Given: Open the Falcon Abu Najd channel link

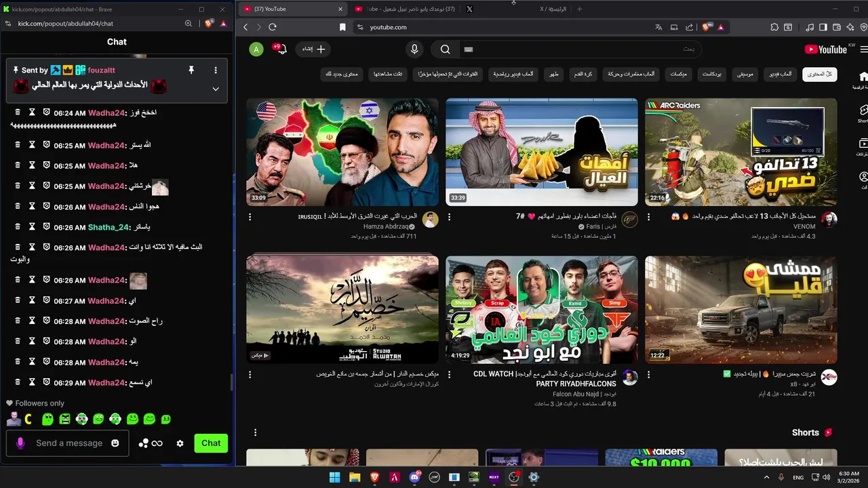Looking at the screenshot, I should click(x=584, y=394).
